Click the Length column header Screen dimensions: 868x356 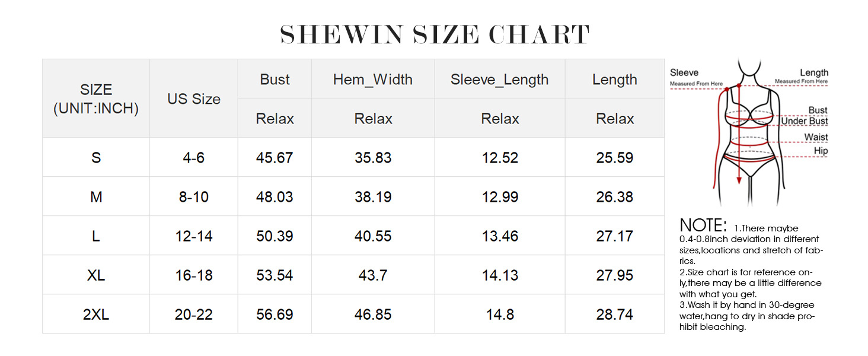coord(614,80)
